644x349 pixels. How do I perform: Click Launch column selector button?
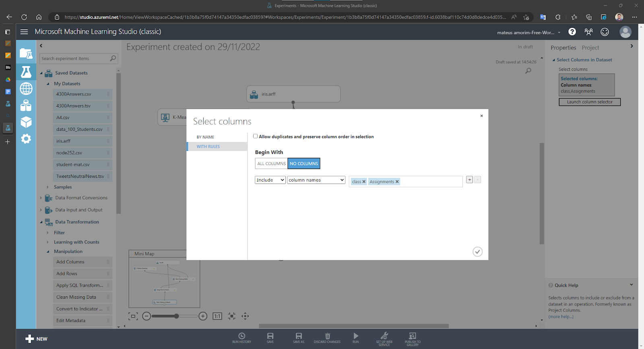tap(590, 102)
